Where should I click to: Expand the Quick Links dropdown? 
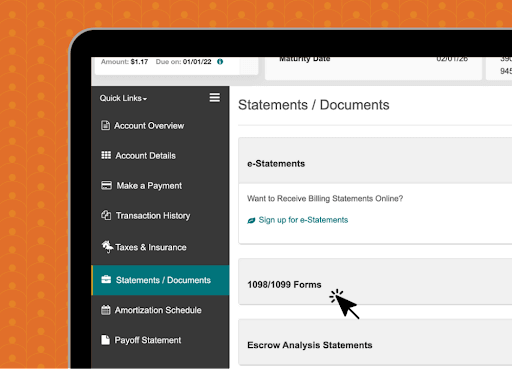click(x=123, y=98)
